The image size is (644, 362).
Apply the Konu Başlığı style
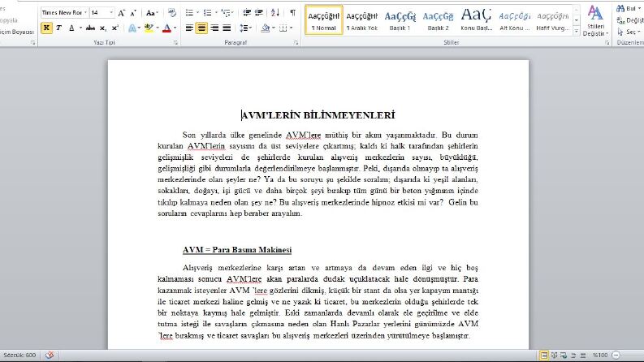tap(476, 20)
